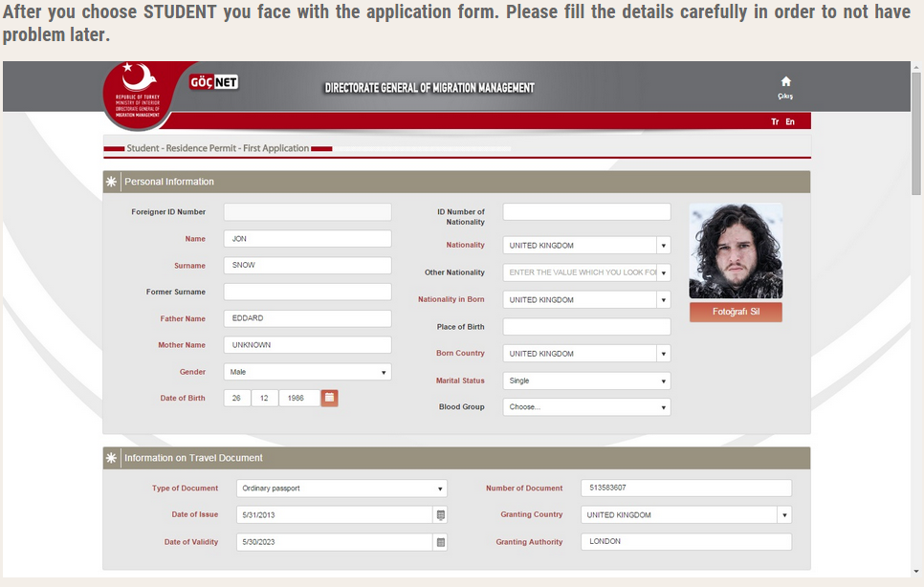Click the page vertical scrollbar
The image size is (924, 587).
tap(915, 136)
